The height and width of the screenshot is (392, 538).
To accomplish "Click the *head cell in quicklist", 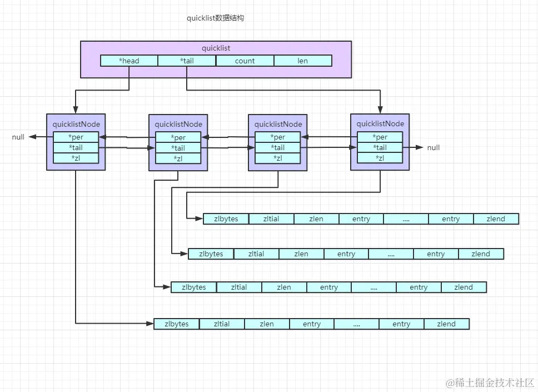I will pos(129,61).
